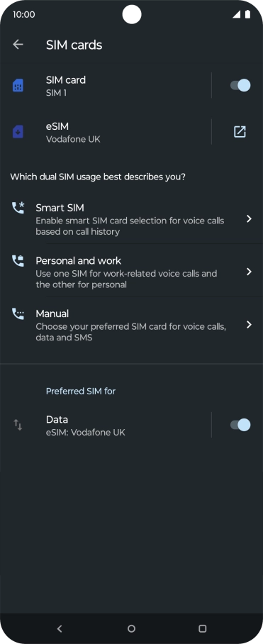Tap Android recent apps square button
Viewport: 263px width, 644px height.
click(x=202, y=628)
